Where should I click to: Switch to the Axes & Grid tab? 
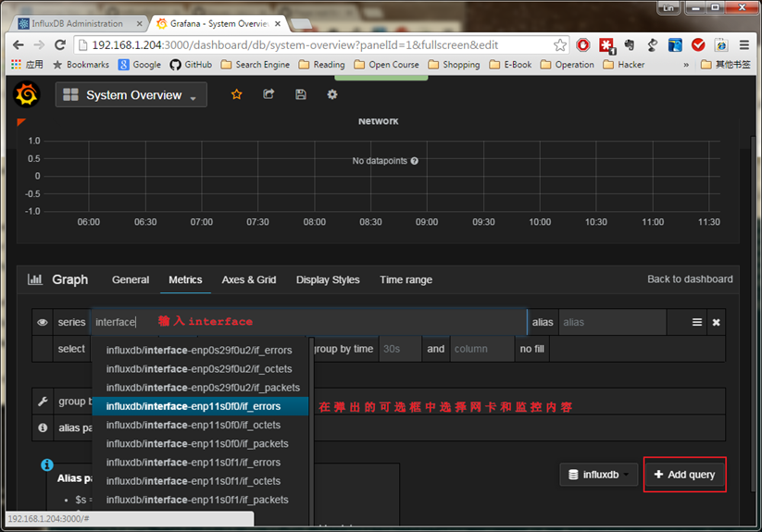click(249, 279)
